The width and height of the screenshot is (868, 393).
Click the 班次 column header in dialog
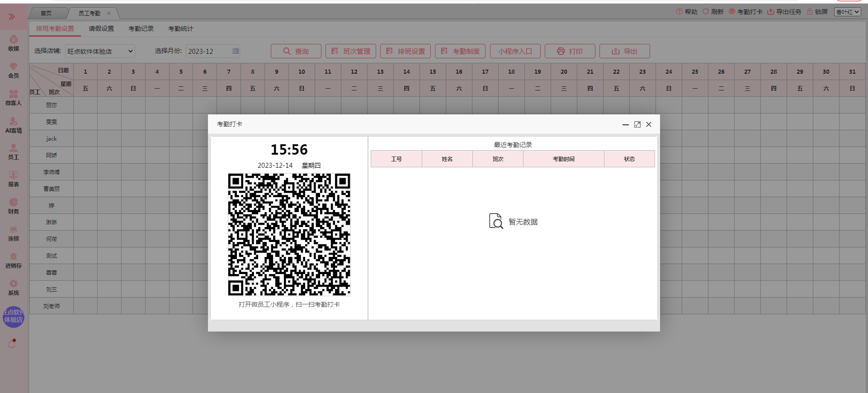(498, 159)
